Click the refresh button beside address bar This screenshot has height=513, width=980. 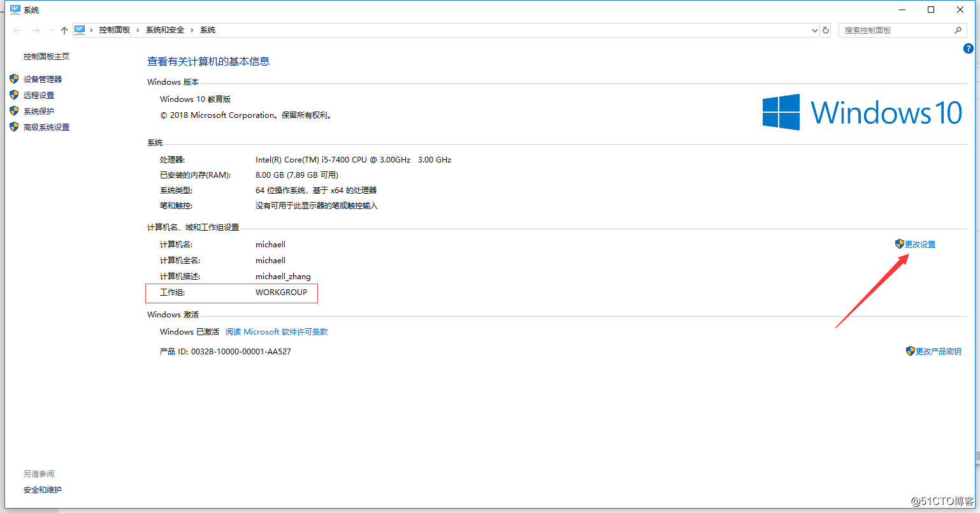826,30
